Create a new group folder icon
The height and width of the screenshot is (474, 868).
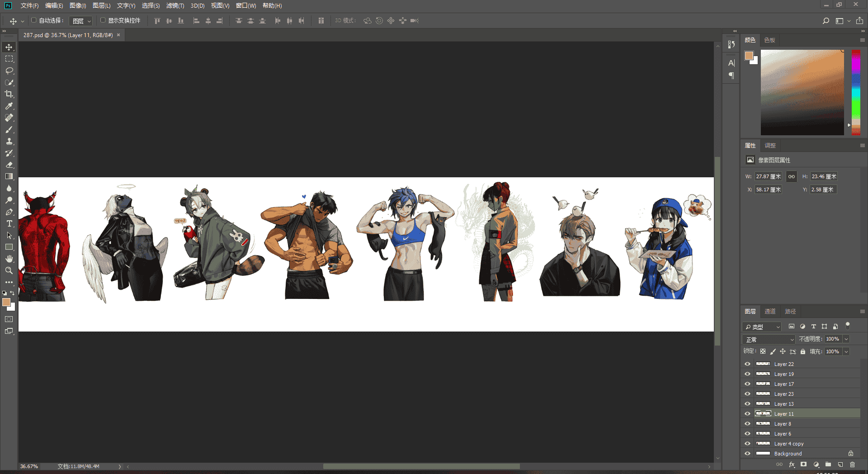pyautogui.click(x=828, y=465)
